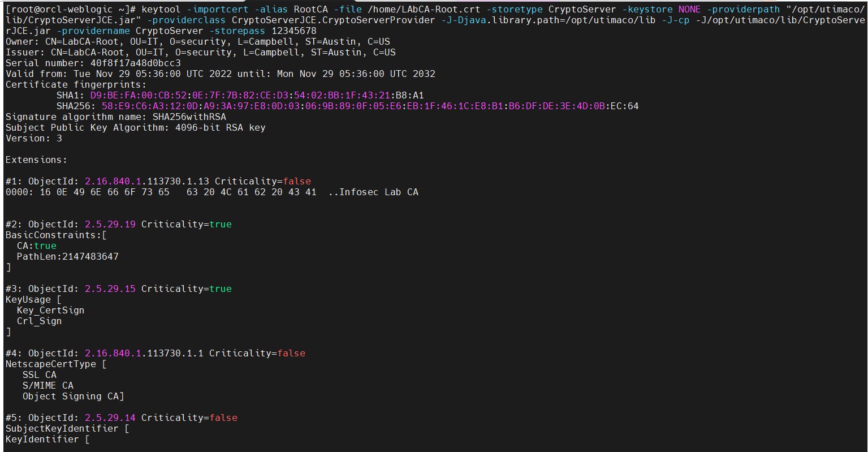The height and width of the screenshot is (452, 868).
Task: Click the Valid from date line
Action: tap(221, 74)
